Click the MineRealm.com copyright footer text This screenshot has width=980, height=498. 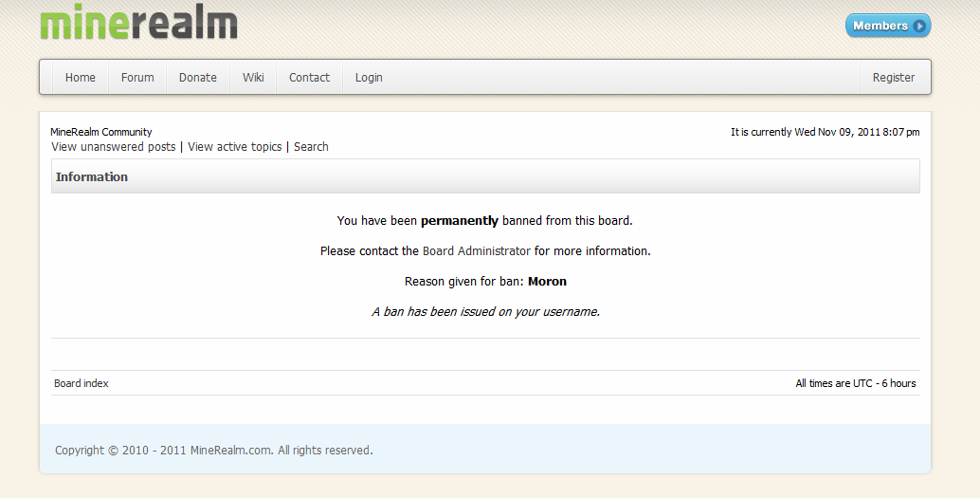tap(214, 451)
